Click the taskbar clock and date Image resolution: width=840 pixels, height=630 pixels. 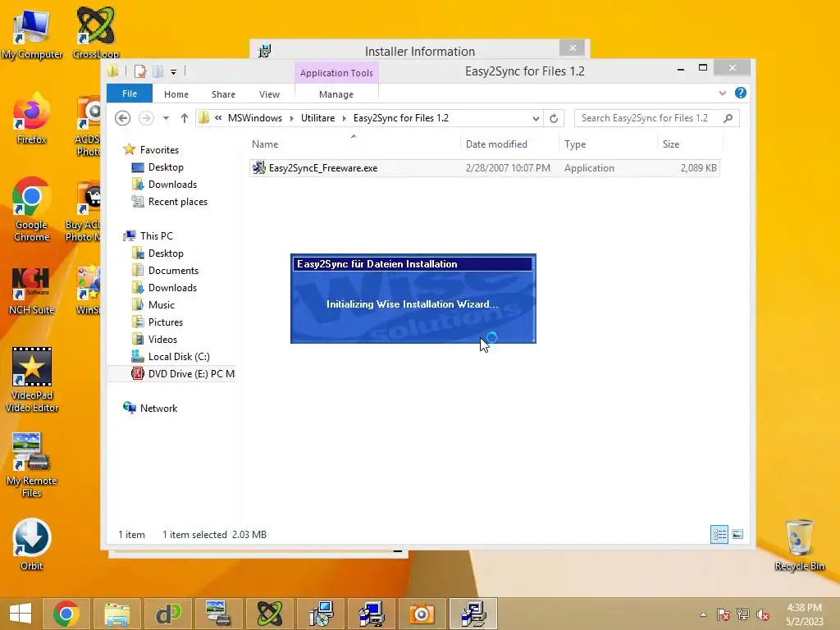804,614
